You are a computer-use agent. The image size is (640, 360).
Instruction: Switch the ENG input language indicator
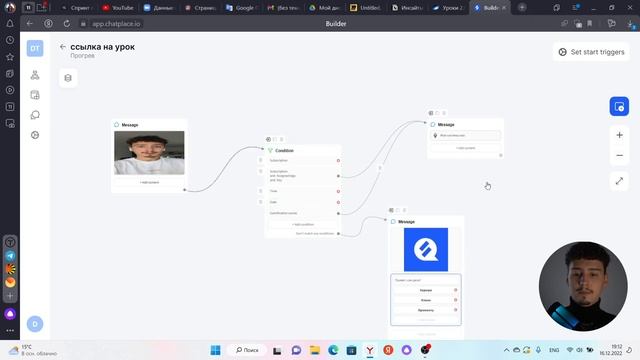click(554, 350)
